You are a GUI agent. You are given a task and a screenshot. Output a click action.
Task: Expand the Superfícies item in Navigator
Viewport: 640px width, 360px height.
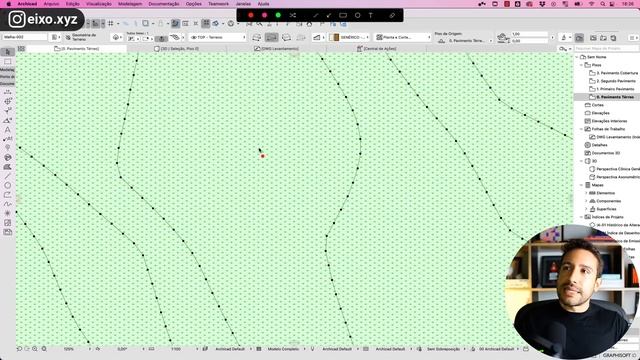pos(587,209)
